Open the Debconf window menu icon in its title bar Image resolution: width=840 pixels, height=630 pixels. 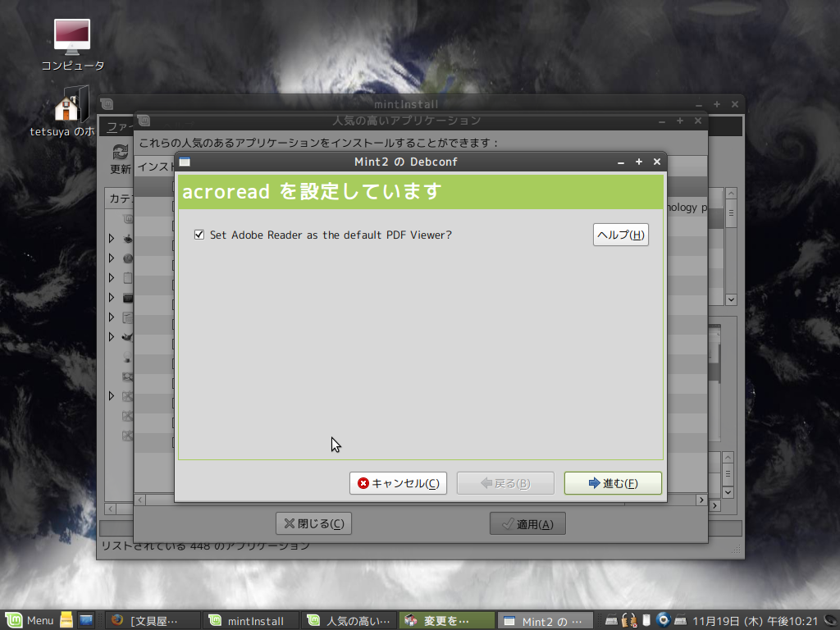pos(185,162)
